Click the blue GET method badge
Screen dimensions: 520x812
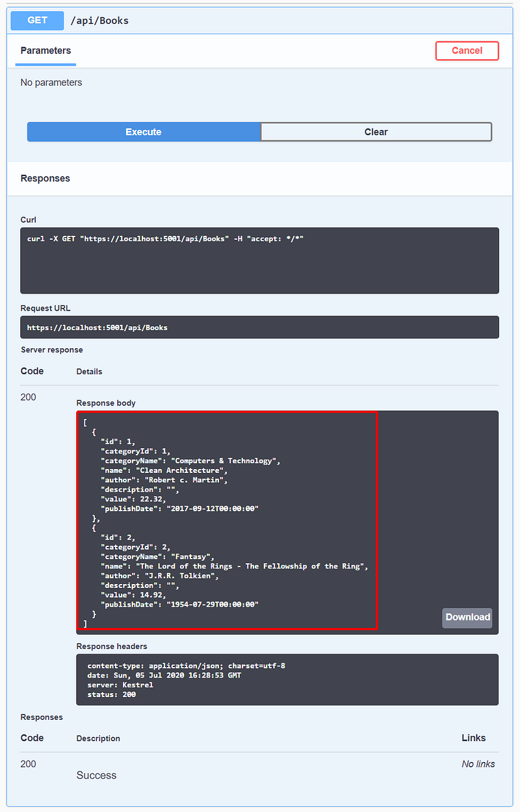pos(37,20)
